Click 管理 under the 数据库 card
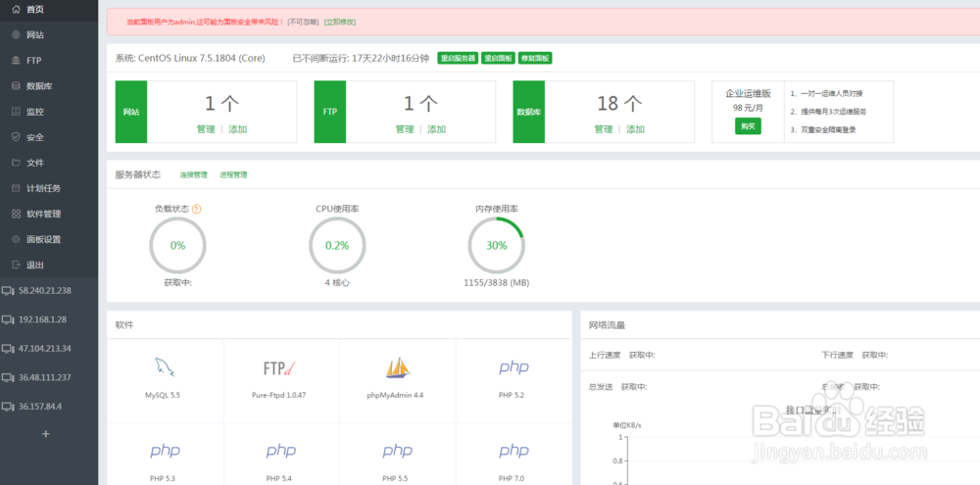 [603, 129]
